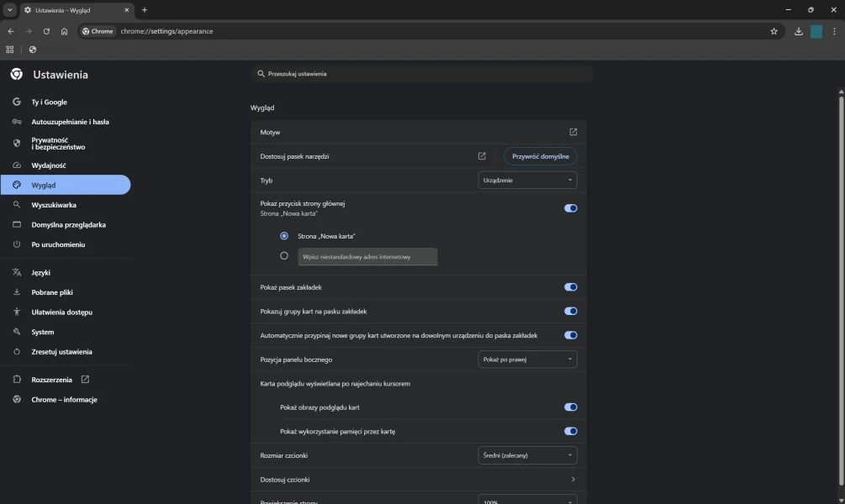Open the apps grid icon on bookmarks bar
The width and height of the screenshot is (845, 504).
10,50
